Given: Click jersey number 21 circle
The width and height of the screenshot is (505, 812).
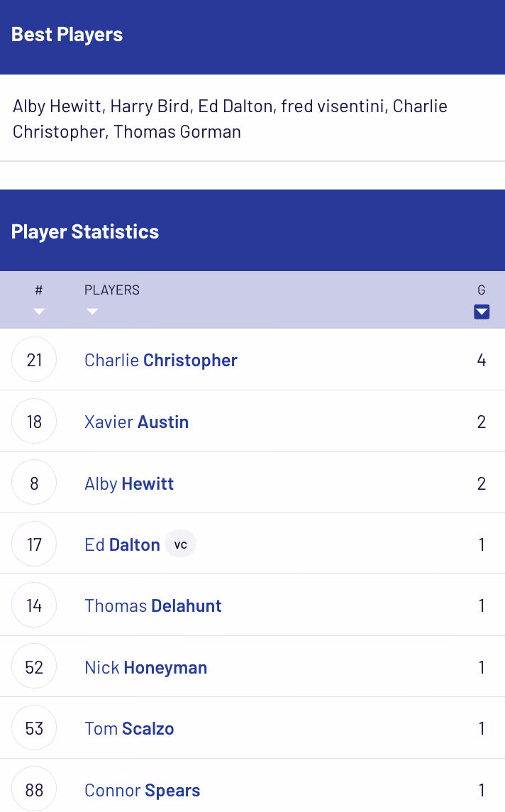Looking at the screenshot, I should (x=34, y=359).
